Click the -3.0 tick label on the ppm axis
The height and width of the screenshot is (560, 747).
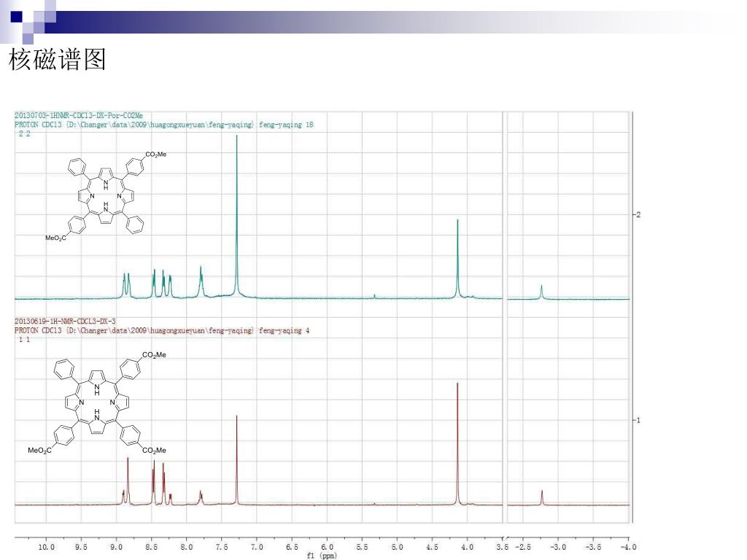[558, 547]
